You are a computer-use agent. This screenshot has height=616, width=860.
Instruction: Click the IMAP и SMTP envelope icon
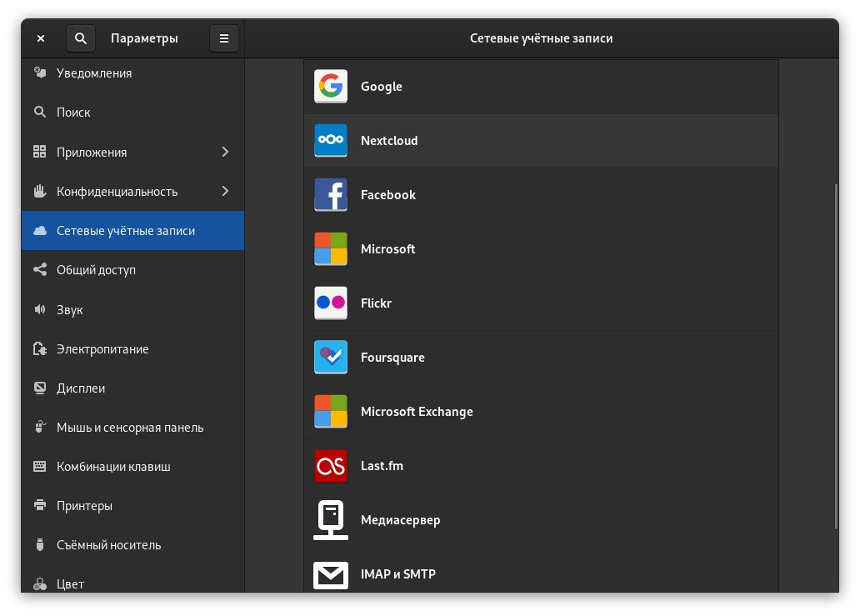330,575
